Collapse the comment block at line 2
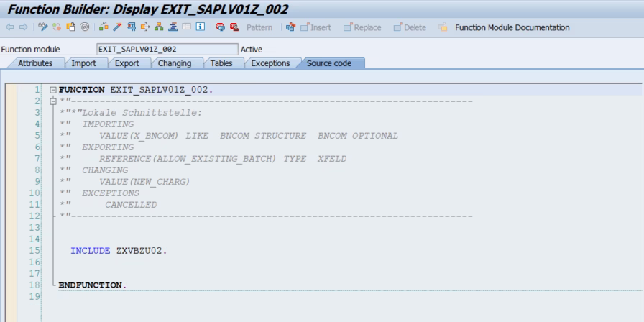644x322 pixels. (52, 101)
